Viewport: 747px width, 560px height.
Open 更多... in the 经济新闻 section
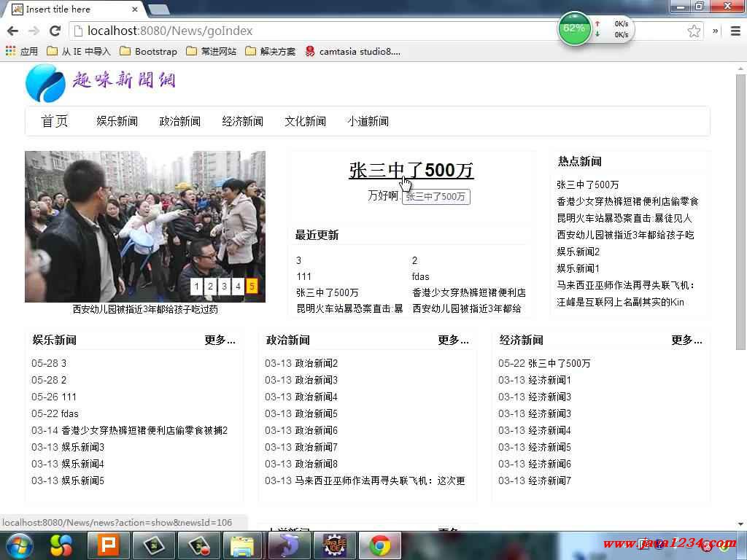pyautogui.click(x=686, y=340)
